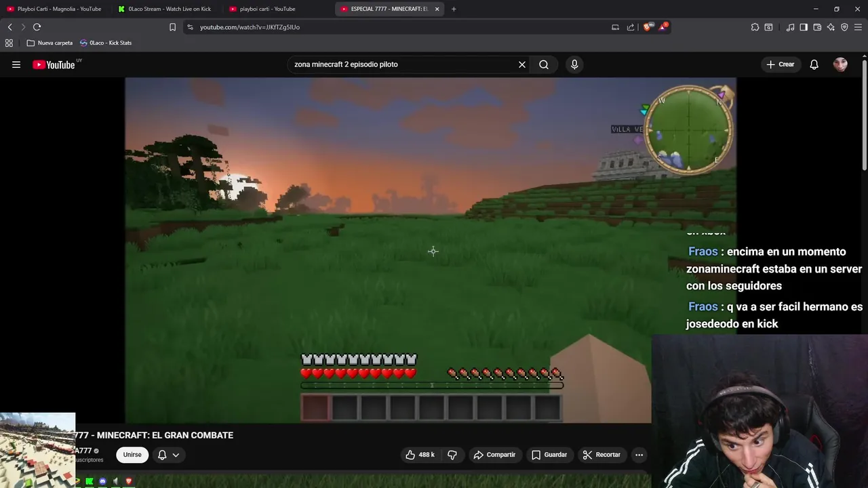
Task: Open YouTube notifications bell
Action: coord(814,64)
